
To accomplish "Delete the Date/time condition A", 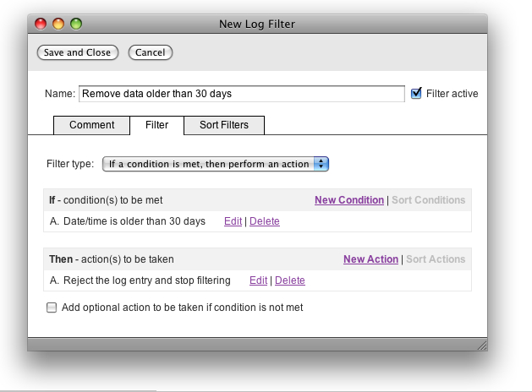I will pyautogui.click(x=264, y=221).
